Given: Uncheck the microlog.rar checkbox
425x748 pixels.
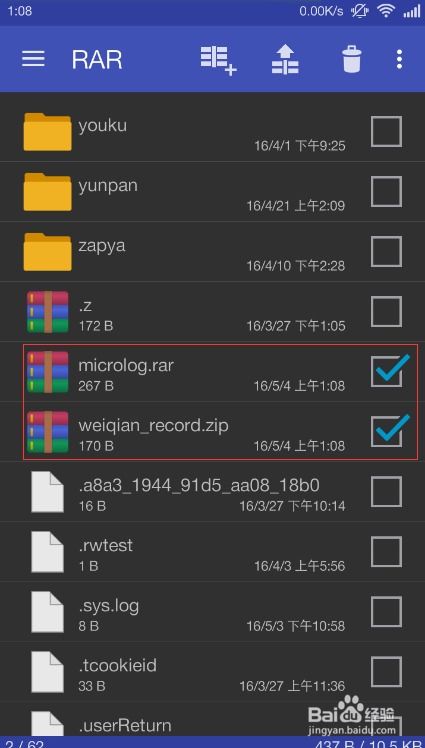Looking at the screenshot, I should (387, 371).
